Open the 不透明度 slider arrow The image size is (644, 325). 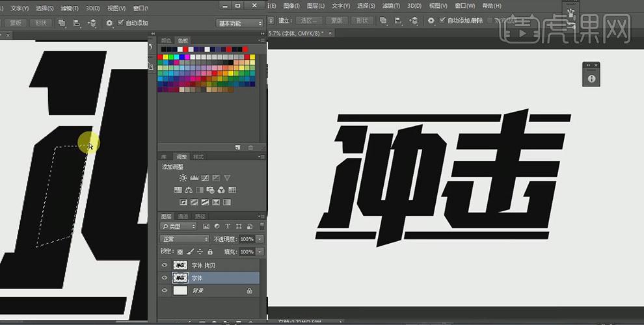coord(260,239)
